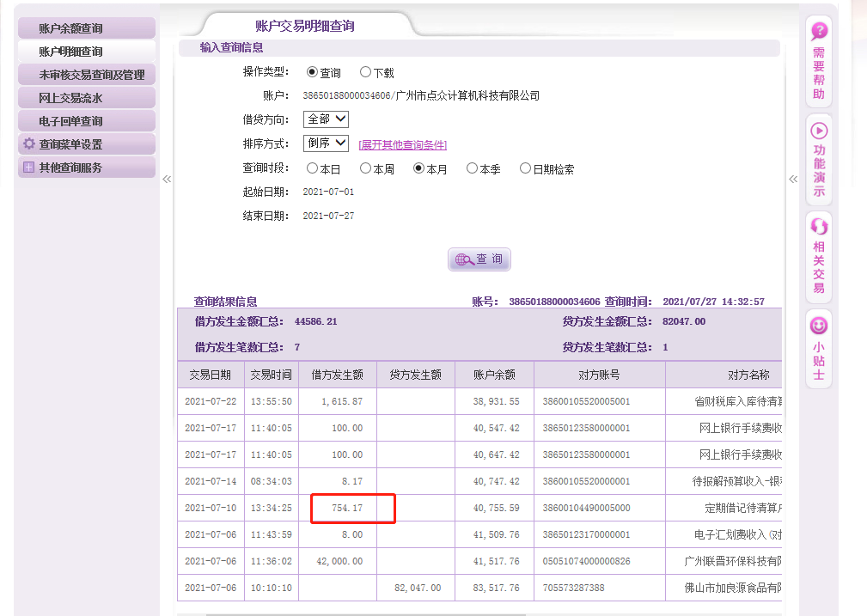
Task: Open the 小贴士 smiley tips icon
Action: (x=819, y=326)
